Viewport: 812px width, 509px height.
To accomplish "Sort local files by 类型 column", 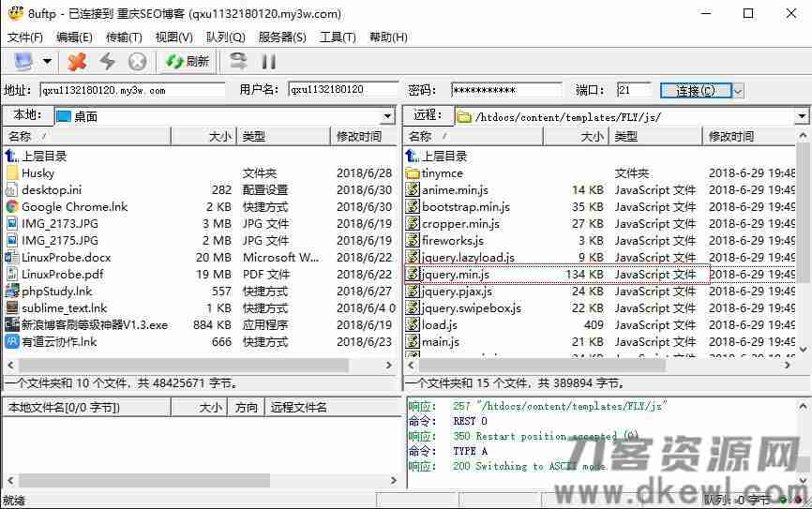I will [x=283, y=136].
